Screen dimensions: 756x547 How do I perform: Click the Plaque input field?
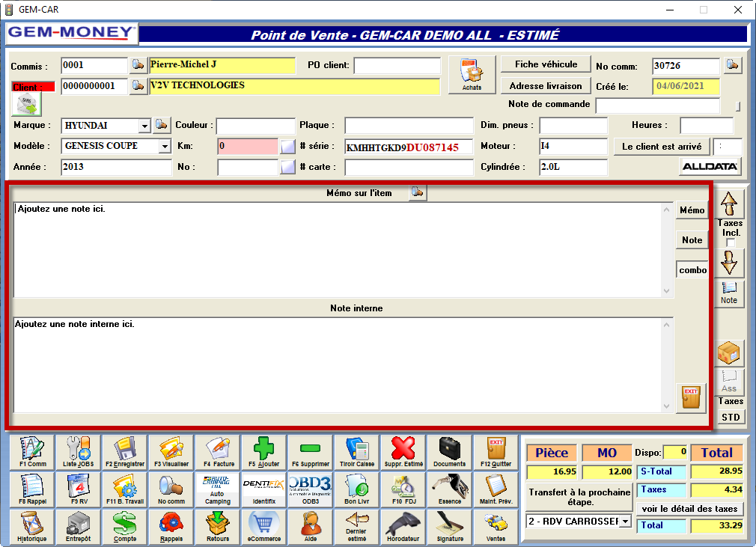[409, 126]
